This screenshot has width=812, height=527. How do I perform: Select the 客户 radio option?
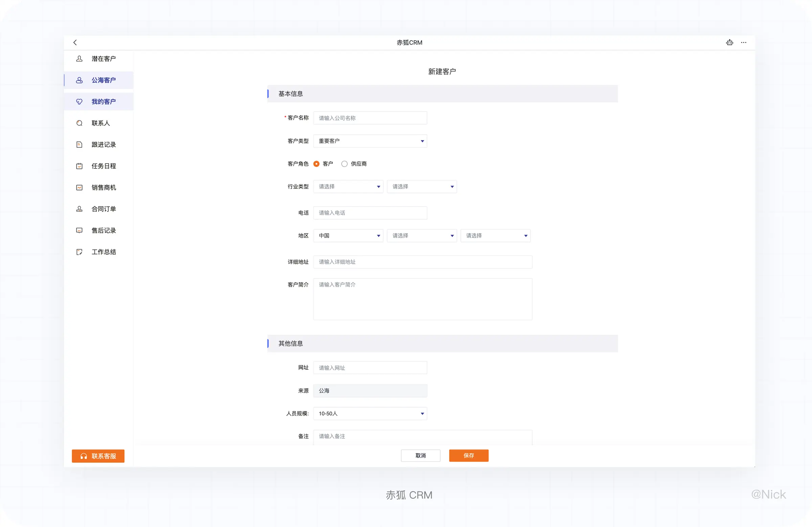click(x=316, y=164)
